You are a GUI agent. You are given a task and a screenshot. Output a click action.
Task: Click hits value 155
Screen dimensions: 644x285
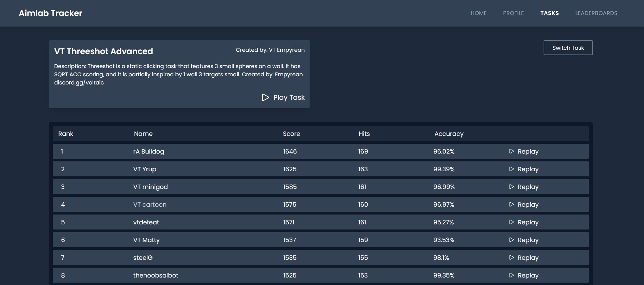click(x=363, y=257)
